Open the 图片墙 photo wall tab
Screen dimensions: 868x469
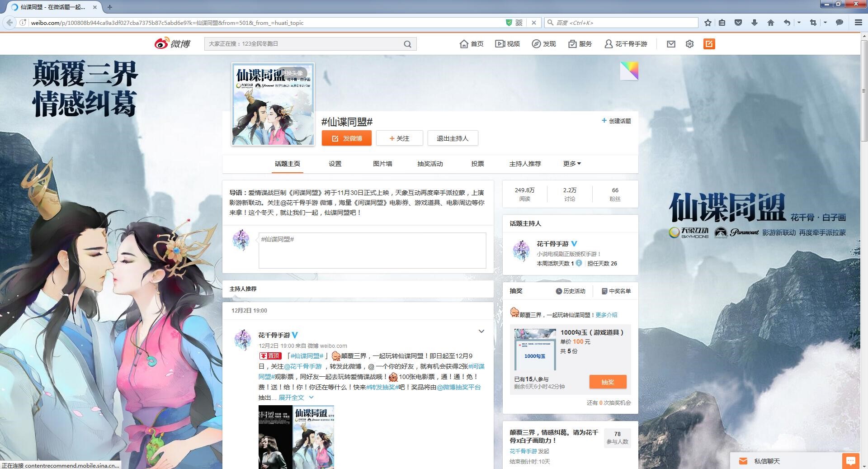(x=382, y=164)
